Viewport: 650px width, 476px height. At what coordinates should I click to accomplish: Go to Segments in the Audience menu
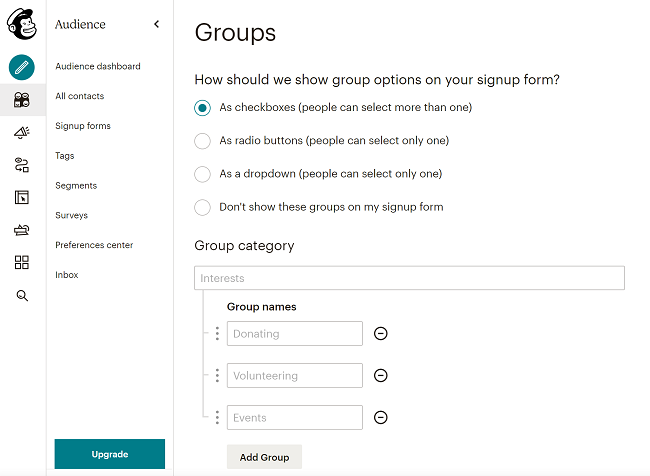click(76, 186)
